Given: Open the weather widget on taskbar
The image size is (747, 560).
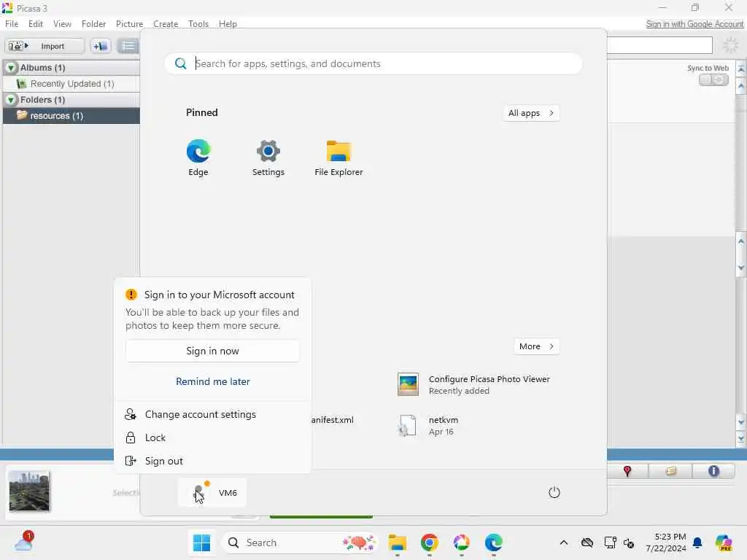Looking at the screenshot, I should (24, 542).
